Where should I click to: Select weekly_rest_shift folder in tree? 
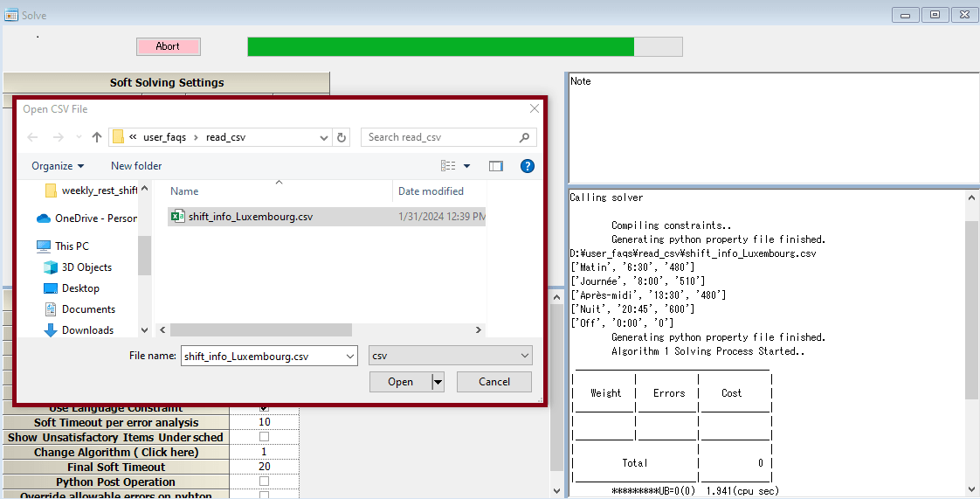91,191
